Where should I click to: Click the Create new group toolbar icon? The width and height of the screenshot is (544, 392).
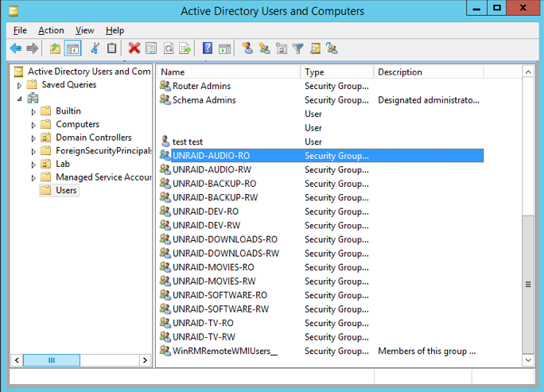tap(264, 49)
